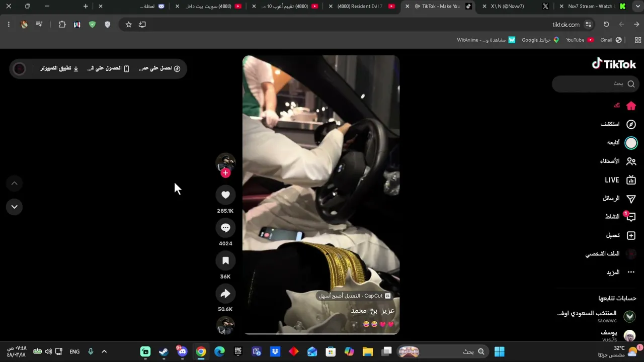This screenshot has height=362, width=644.
Task: Open the comments showing 4024
Action: click(225, 228)
